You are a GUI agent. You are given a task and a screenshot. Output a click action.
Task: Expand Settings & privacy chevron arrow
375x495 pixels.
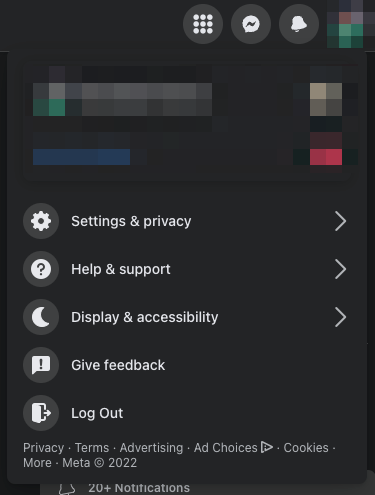340,221
